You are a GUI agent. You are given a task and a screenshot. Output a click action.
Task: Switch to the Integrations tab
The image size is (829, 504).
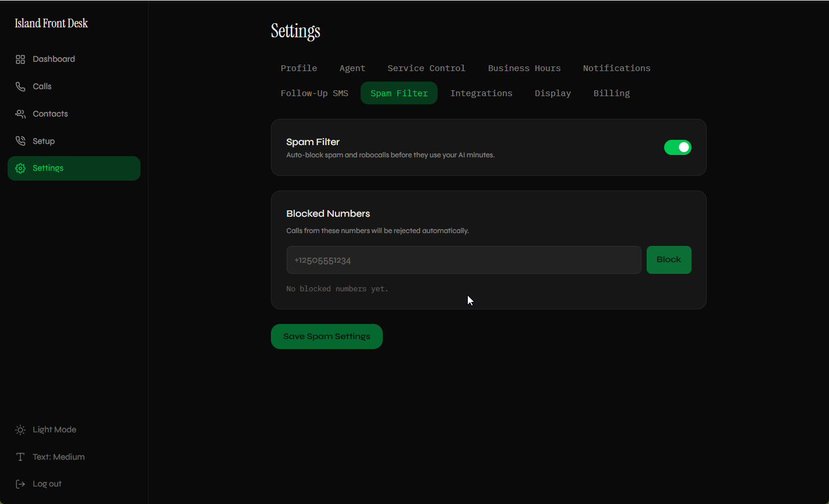[x=481, y=93]
